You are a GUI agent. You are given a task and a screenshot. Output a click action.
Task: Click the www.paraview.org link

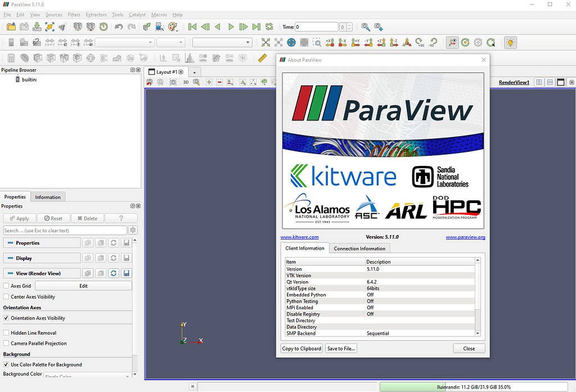(465, 237)
